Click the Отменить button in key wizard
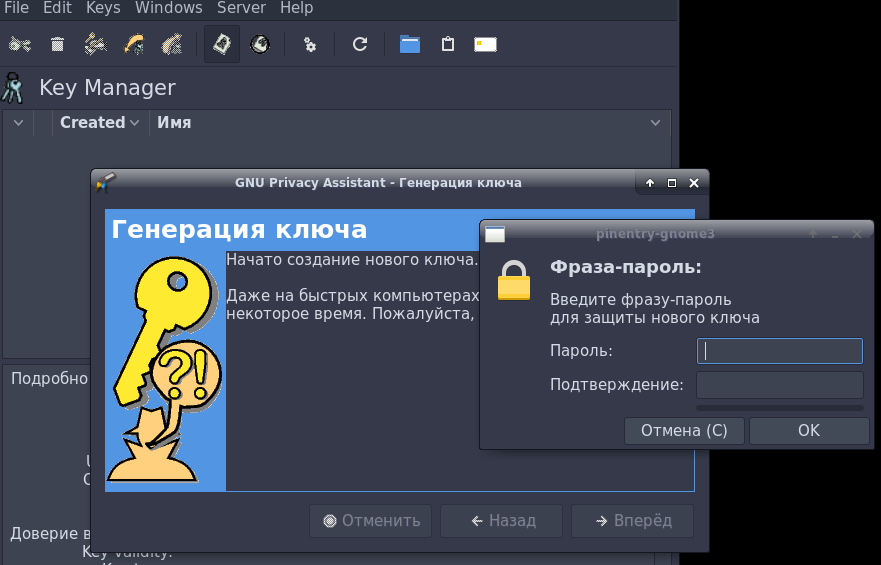The width and height of the screenshot is (881, 565). 371,521
